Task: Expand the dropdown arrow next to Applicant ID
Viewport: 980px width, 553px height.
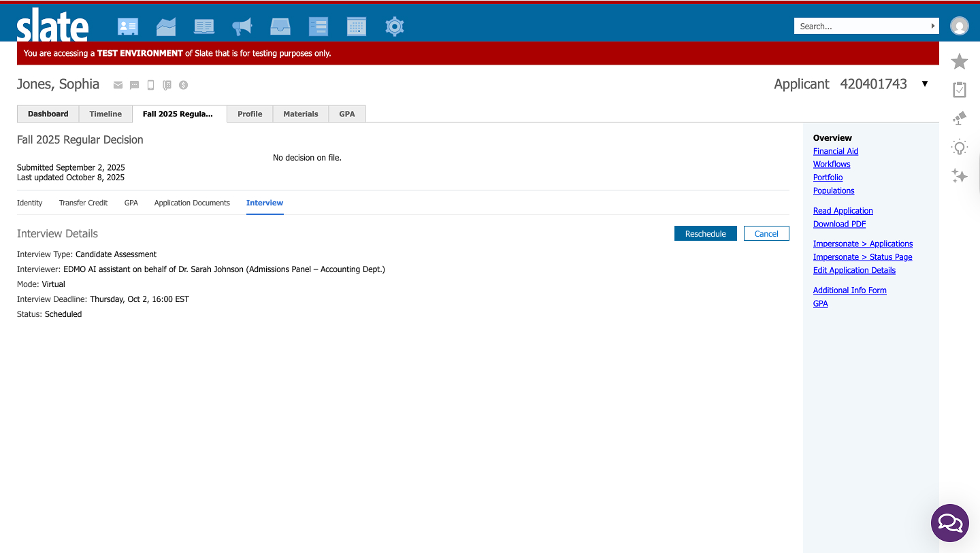Action: [x=924, y=84]
